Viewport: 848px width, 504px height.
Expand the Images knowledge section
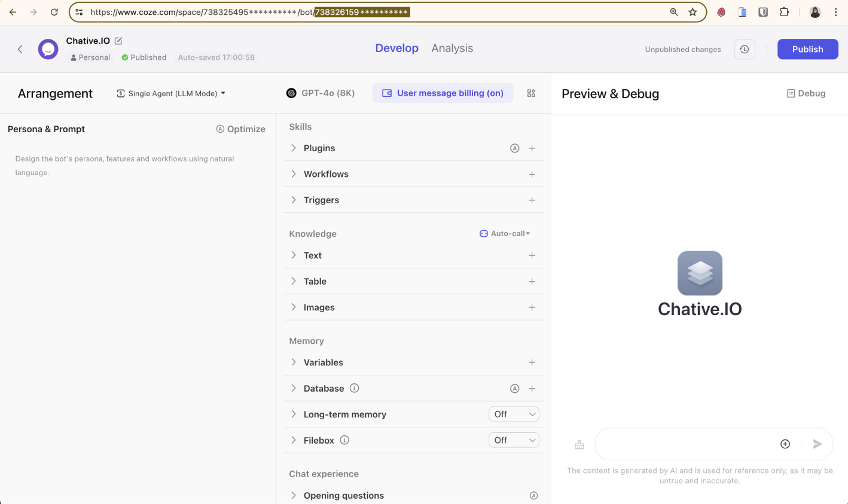294,307
